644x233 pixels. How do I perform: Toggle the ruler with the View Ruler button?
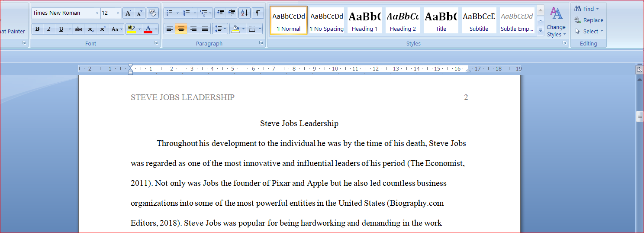pos(639,69)
